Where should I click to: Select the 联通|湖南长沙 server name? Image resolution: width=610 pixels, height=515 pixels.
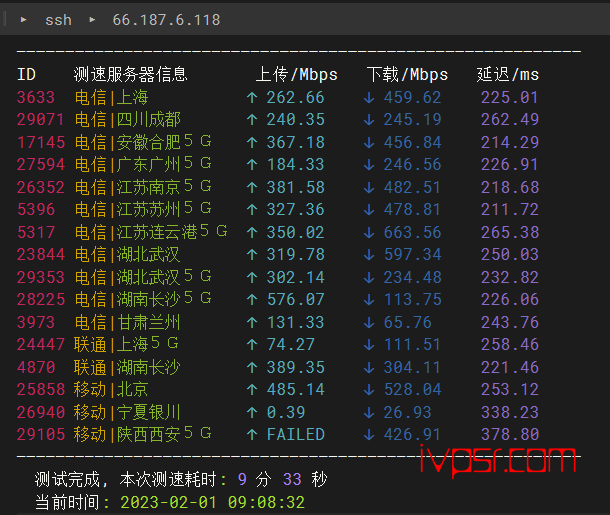click(127, 367)
